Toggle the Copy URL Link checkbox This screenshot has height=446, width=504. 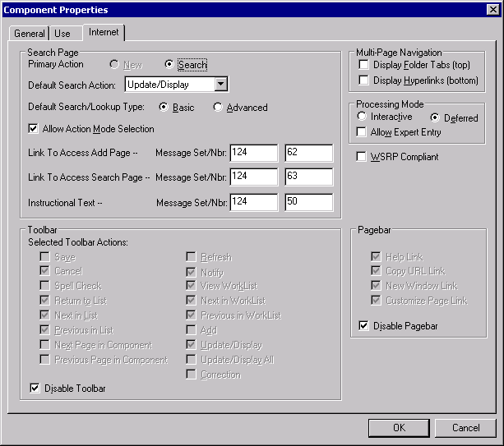pos(376,271)
